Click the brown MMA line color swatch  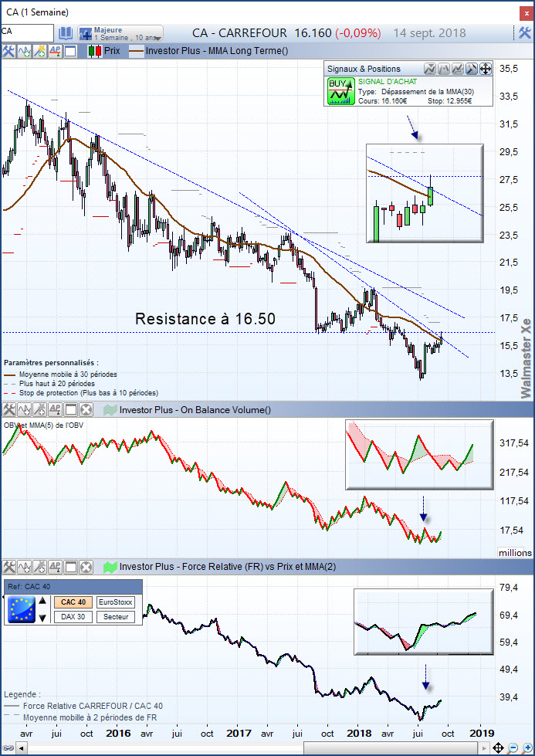[137, 51]
